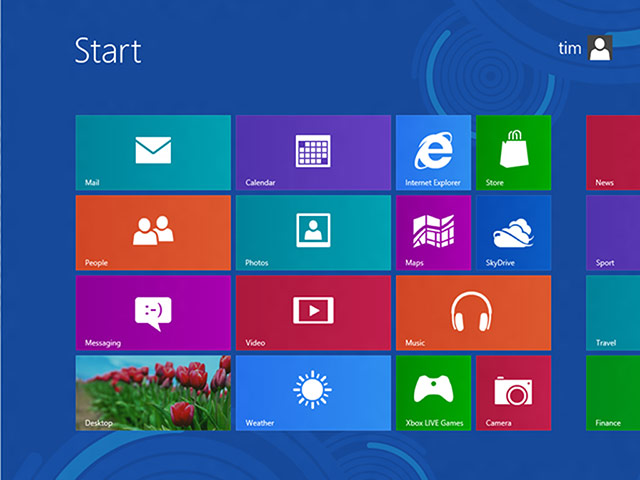Open the Store tile
Screen dimensions: 640x480
point(513,153)
